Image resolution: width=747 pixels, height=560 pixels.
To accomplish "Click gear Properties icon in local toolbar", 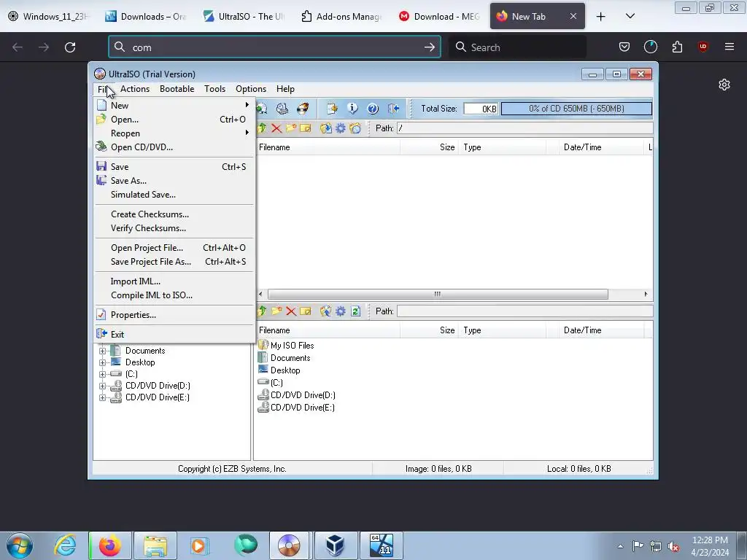I will [341, 311].
